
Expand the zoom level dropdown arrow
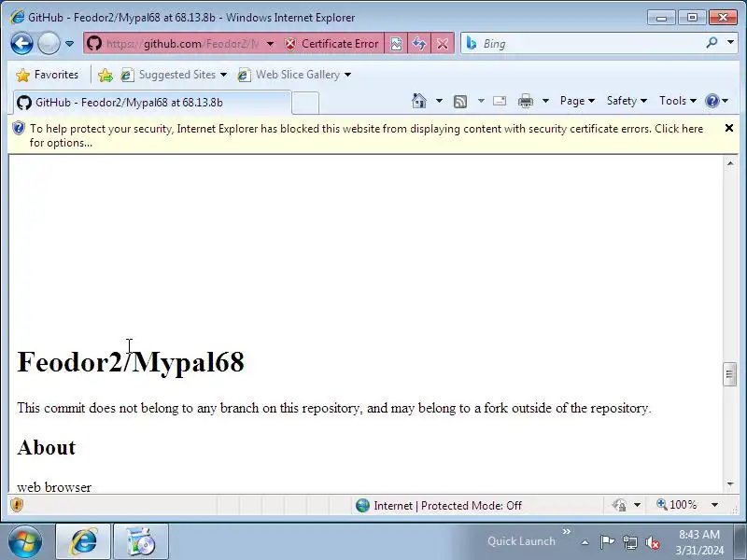pos(714,505)
